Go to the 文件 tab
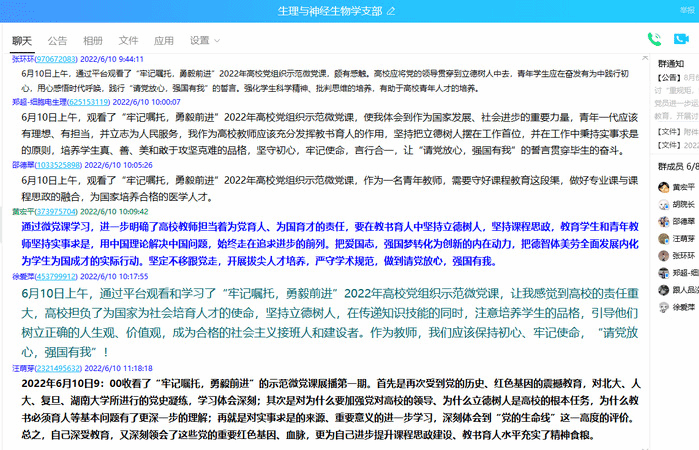This screenshot has height=450, width=699. coord(128,41)
